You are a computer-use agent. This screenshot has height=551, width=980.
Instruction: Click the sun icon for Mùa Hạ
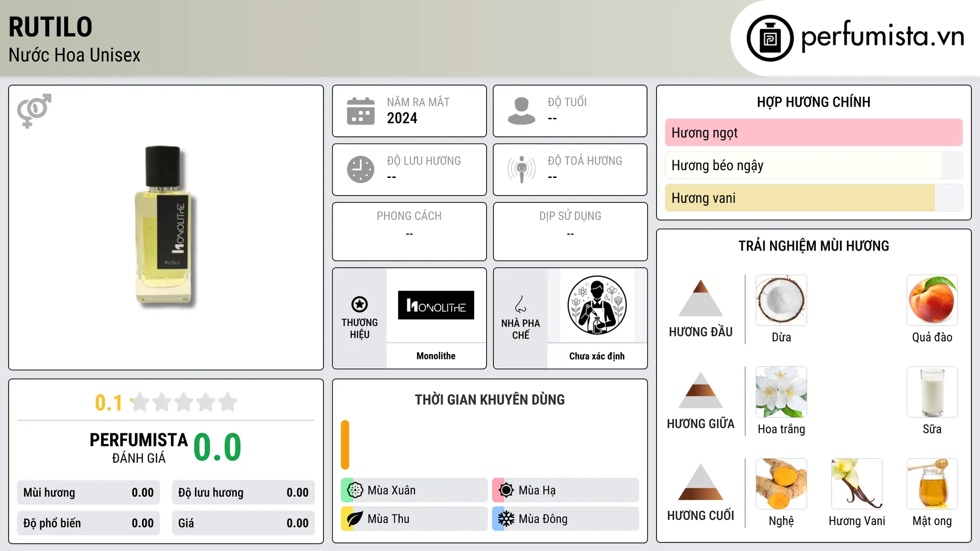click(x=506, y=490)
